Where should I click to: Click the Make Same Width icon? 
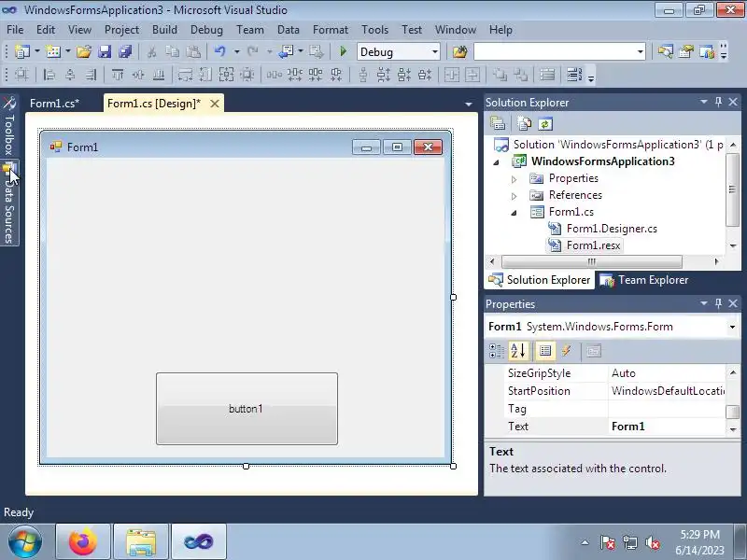pos(185,75)
